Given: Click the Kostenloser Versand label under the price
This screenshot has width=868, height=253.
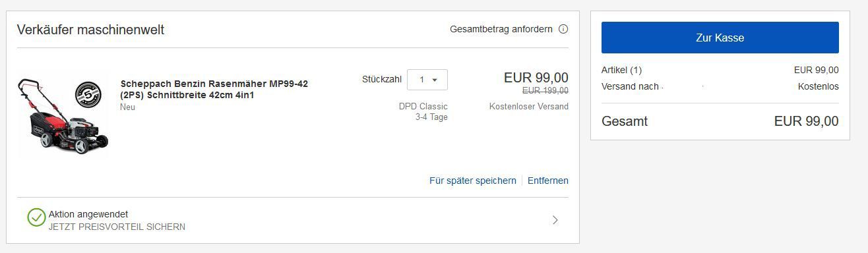Looking at the screenshot, I should point(529,106).
